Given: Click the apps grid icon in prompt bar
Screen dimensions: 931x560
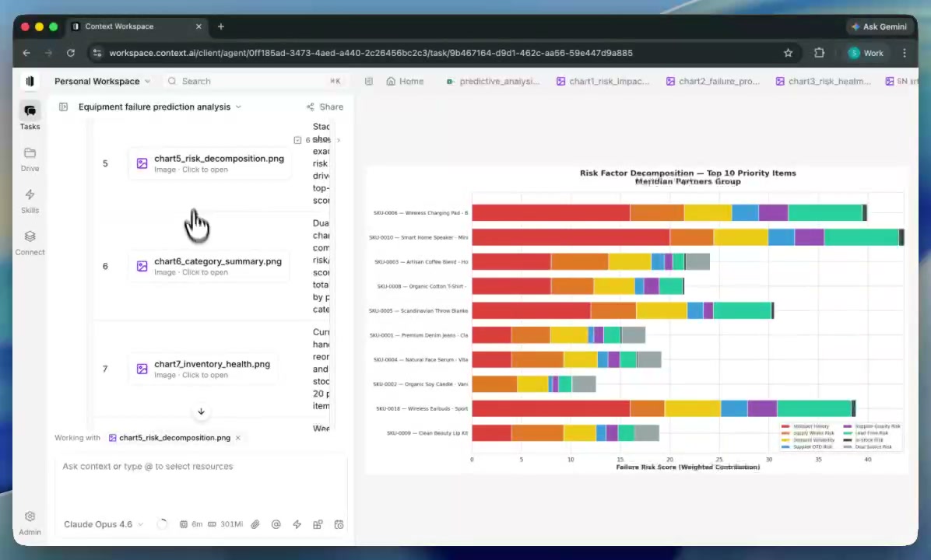Looking at the screenshot, I should point(318,524).
